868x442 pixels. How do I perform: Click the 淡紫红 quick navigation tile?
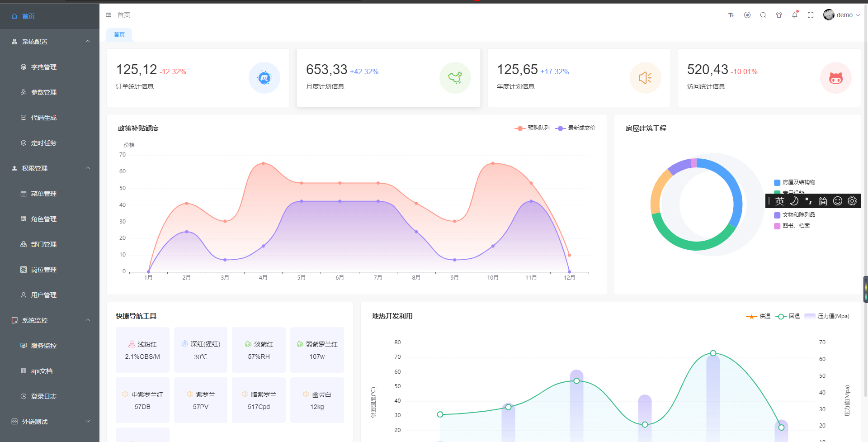[259, 350]
